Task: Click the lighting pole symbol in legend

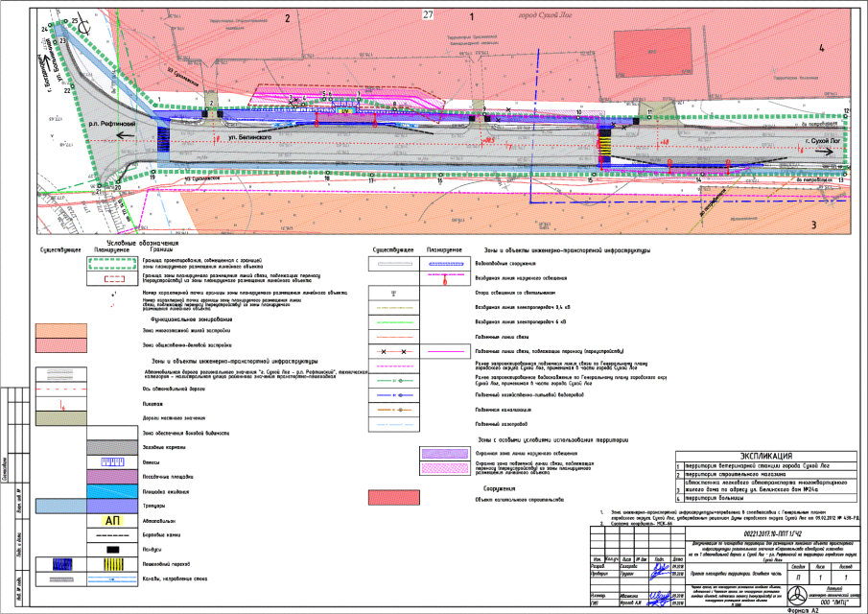Action: (x=394, y=293)
